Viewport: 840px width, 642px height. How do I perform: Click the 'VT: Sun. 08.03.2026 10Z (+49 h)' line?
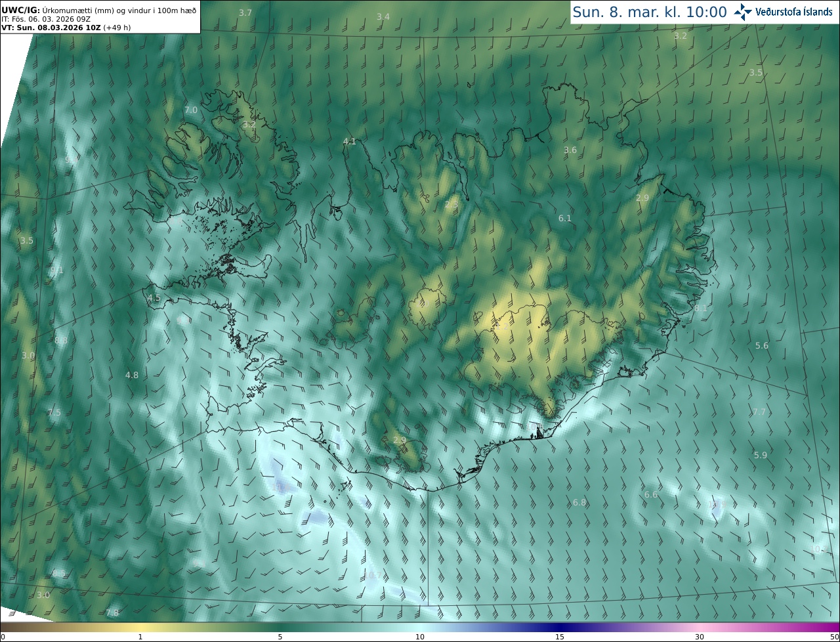66,28
